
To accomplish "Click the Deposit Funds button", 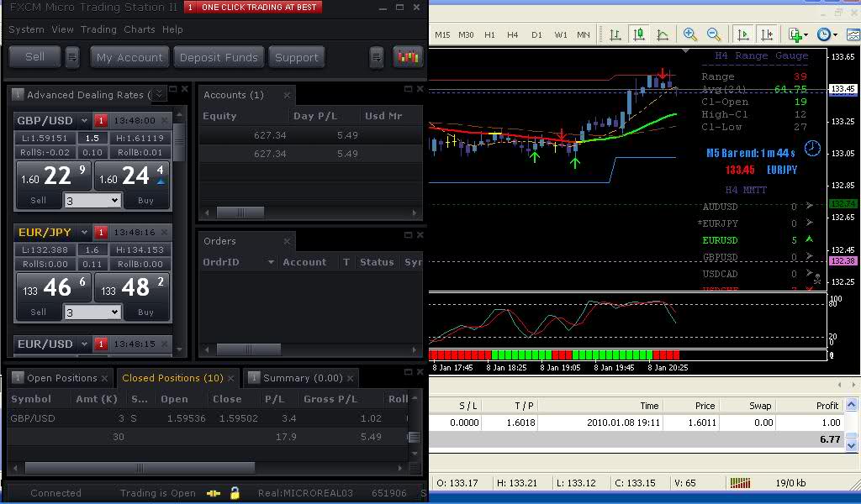I will (219, 57).
